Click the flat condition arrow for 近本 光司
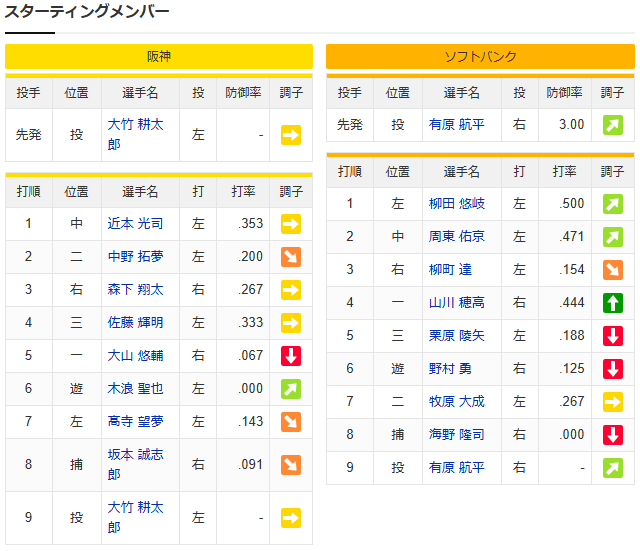 (291, 224)
